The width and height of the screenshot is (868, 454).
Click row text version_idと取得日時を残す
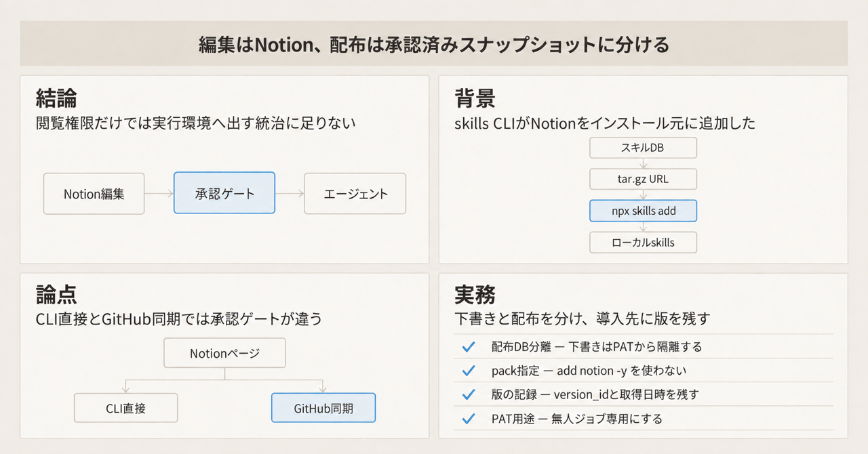627,394
